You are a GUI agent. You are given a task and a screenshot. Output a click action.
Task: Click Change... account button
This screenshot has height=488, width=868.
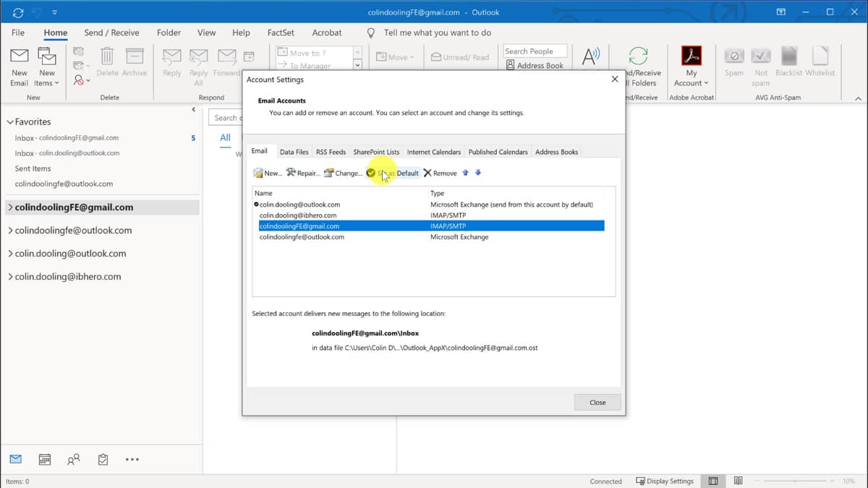click(343, 173)
